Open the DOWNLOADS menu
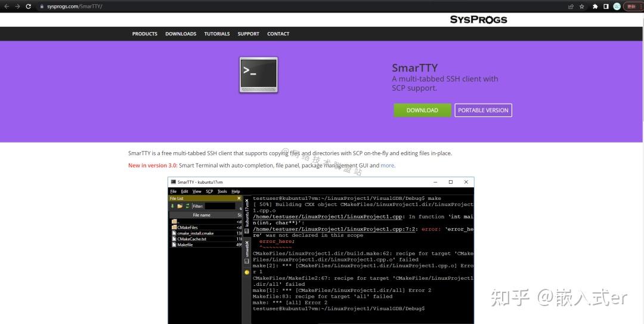The image size is (644, 324). click(181, 34)
